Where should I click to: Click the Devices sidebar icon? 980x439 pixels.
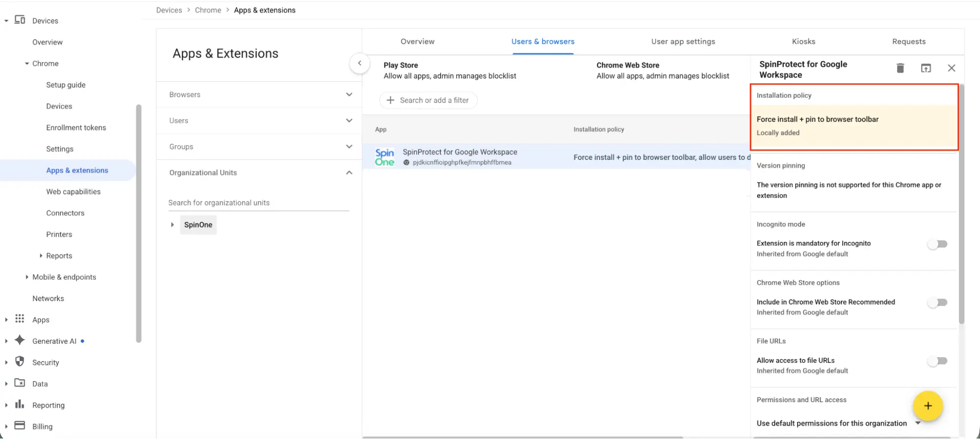tap(20, 20)
